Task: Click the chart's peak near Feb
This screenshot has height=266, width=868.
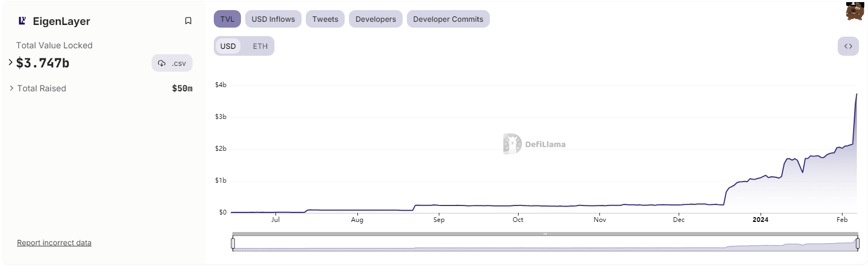Action: click(856, 95)
